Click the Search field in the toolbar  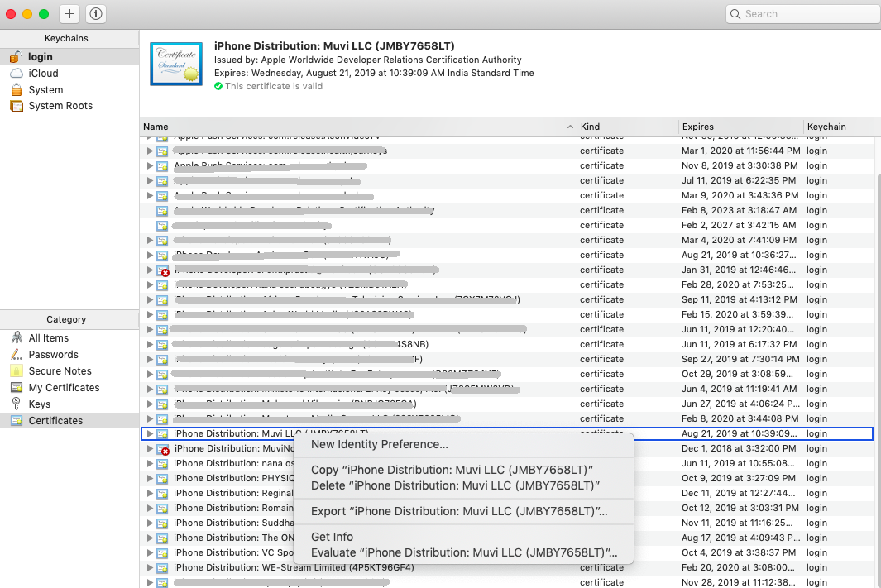pos(803,14)
